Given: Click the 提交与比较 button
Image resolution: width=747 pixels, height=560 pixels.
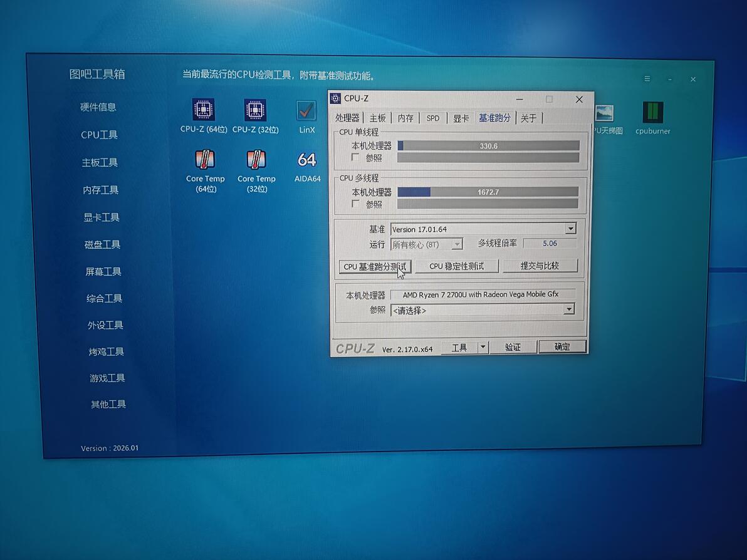Looking at the screenshot, I should (540, 266).
